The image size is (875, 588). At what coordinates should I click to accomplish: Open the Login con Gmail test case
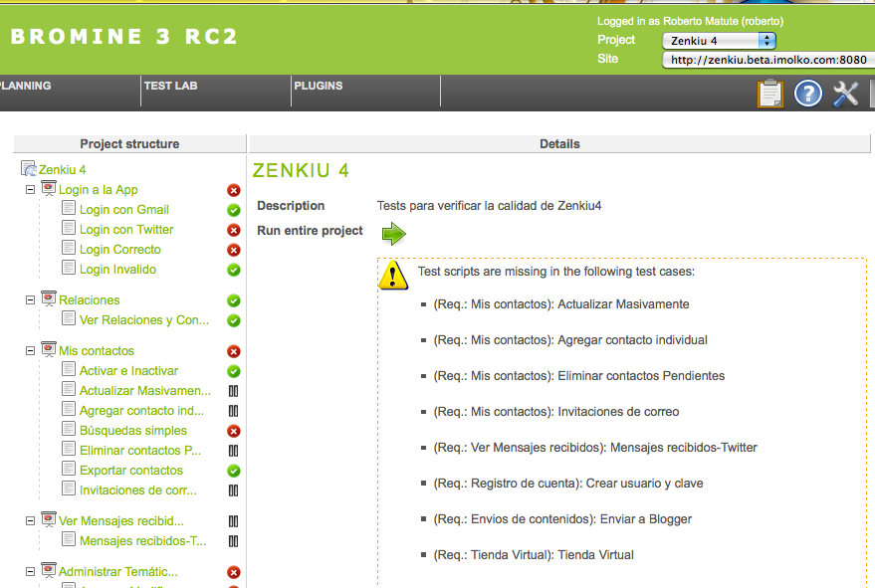tap(124, 210)
